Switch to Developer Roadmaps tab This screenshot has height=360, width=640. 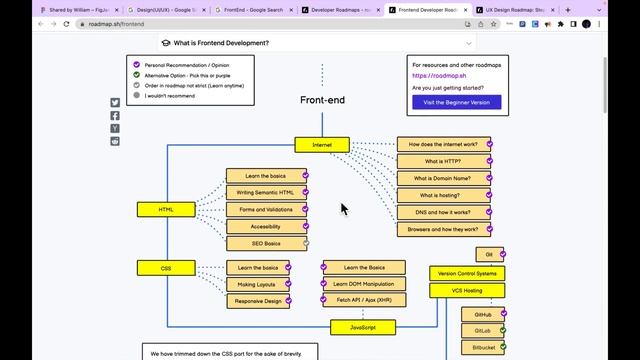point(341,10)
